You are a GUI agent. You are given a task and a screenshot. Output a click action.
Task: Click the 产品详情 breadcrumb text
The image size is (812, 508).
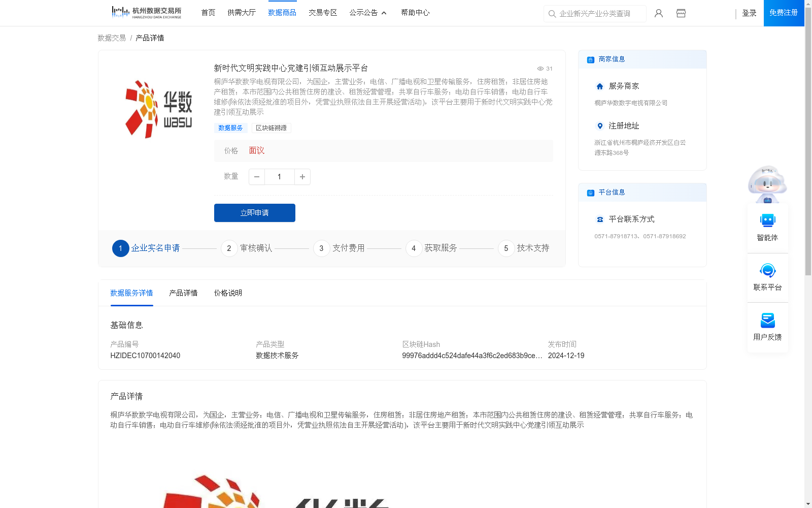[150, 38]
